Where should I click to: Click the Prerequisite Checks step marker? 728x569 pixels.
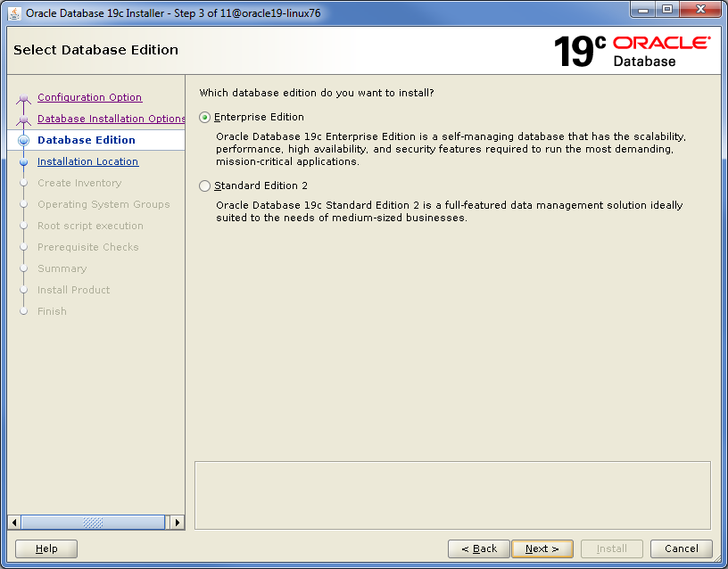23,247
